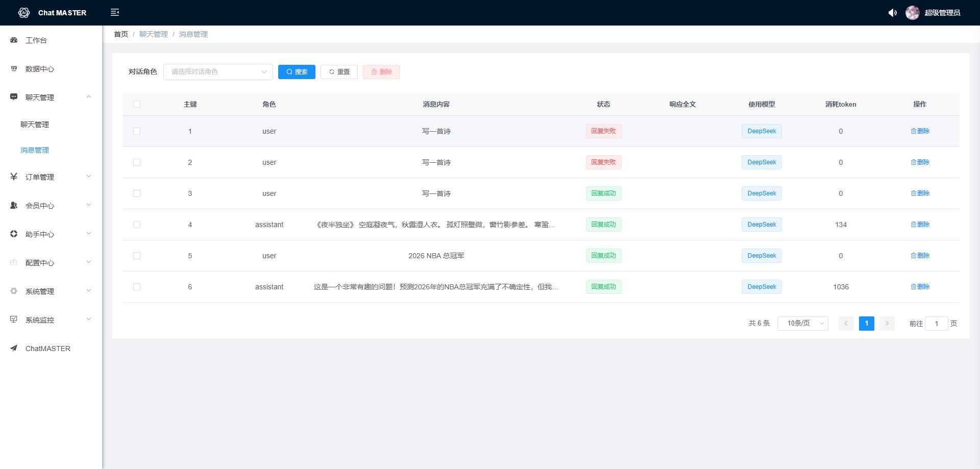Click the Chat MASTER logo icon
This screenshot has height=469, width=980.
23,13
